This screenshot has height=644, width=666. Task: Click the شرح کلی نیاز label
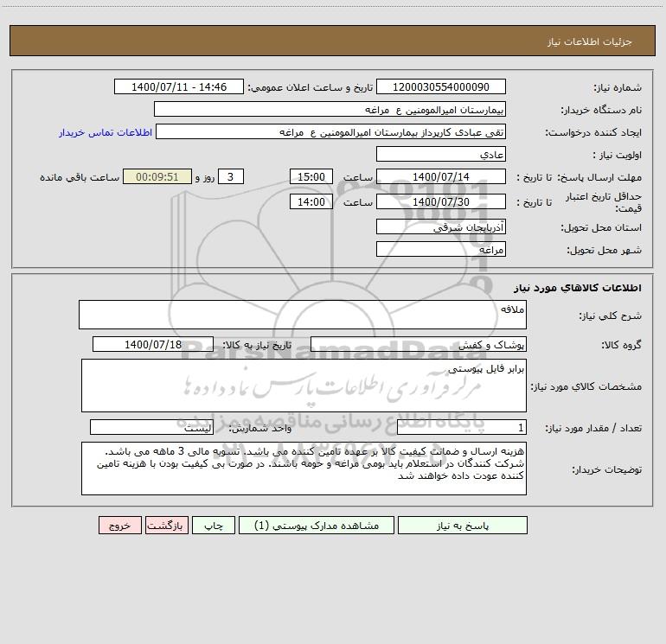(611, 316)
